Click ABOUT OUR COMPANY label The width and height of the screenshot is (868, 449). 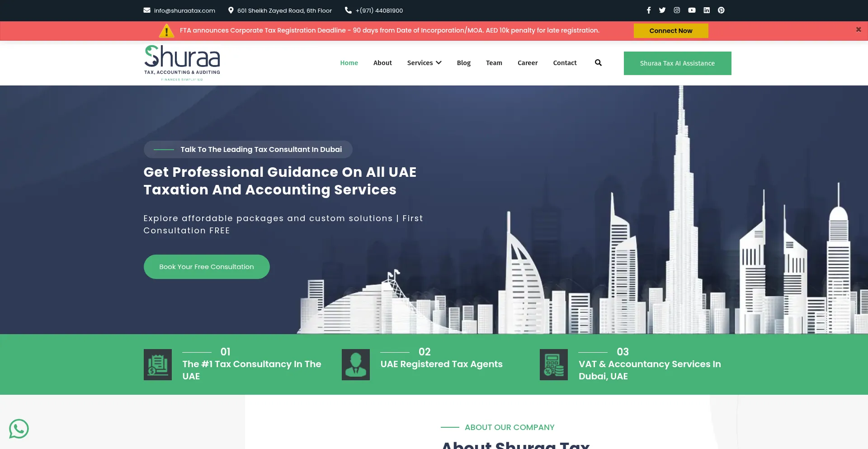(x=509, y=427)
